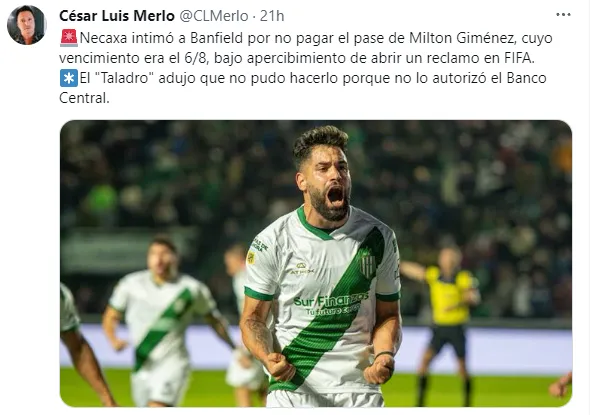Click the word FIFA in tweet
The image size is (602, 415).
click(519, 58)
